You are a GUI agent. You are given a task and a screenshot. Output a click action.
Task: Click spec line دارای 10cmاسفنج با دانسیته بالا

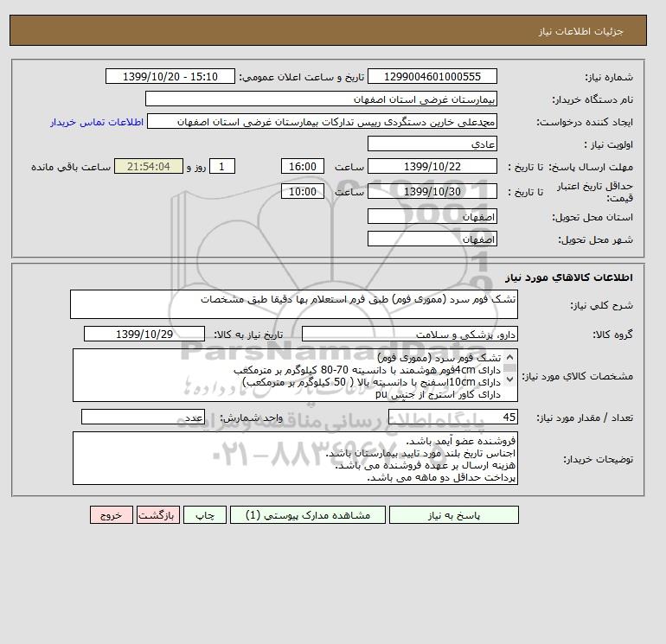[x=371, y=382]
